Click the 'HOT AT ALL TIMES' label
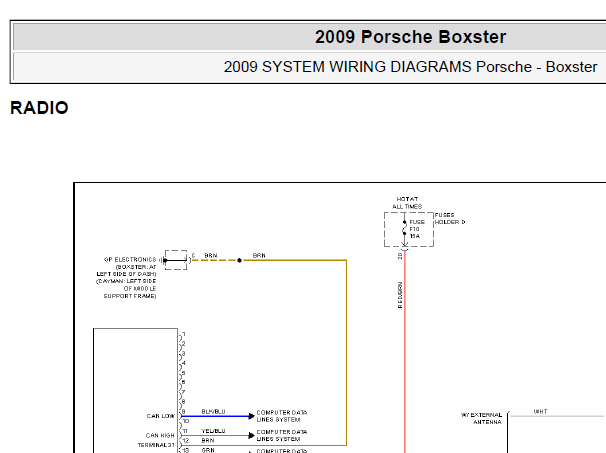This screenshot has width=606, height=453. pos(407,203)
